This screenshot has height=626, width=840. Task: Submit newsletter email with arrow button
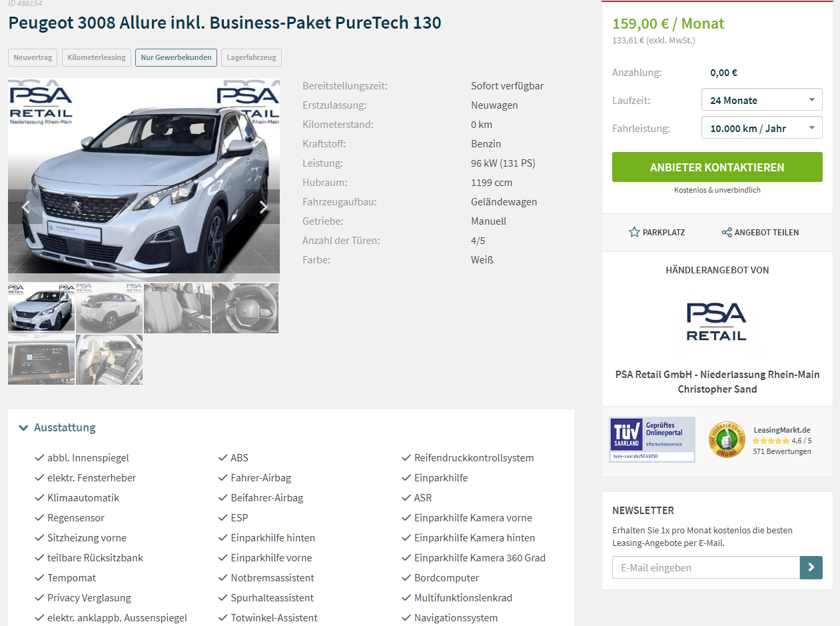pos(811,567)
